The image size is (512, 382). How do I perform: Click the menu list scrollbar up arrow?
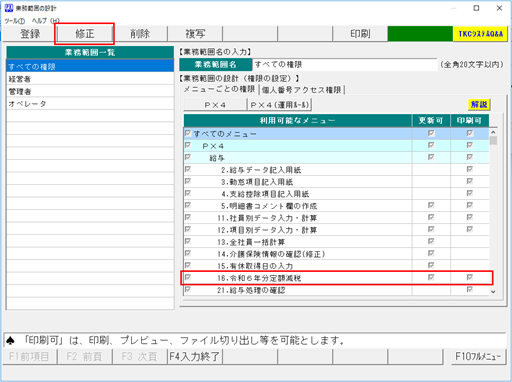pos(493,132)
